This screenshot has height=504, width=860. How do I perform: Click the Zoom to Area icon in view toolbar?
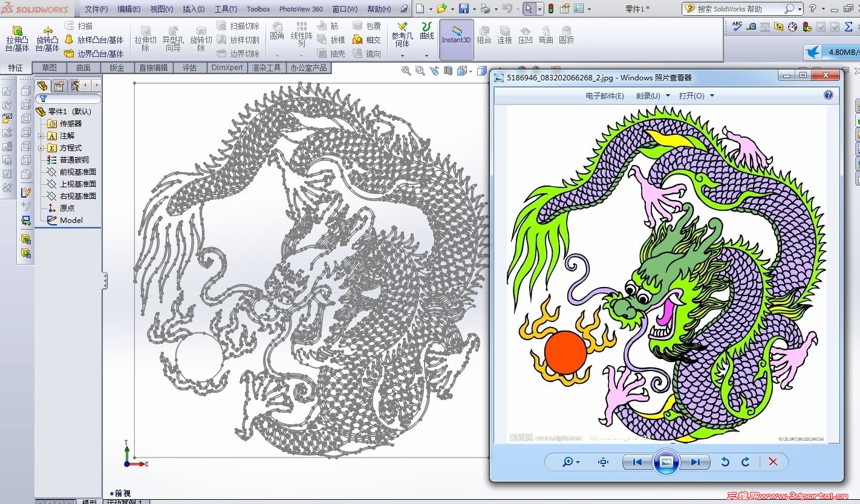tap(420, 71)
